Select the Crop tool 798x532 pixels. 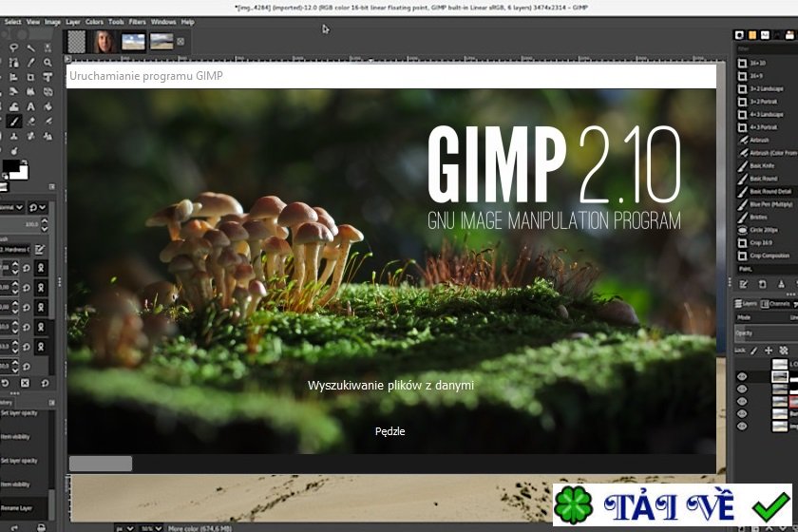click(30, 77)
